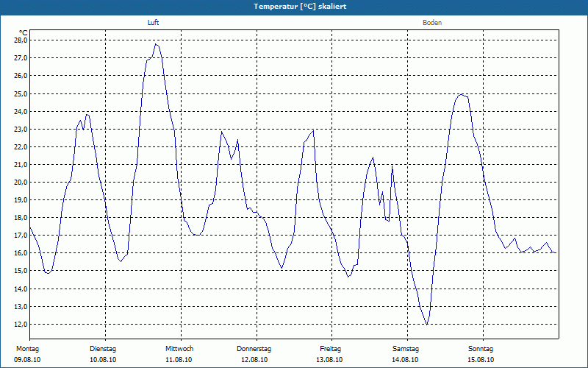Click the 'Mittwoch' day label

tap(179, 349)
